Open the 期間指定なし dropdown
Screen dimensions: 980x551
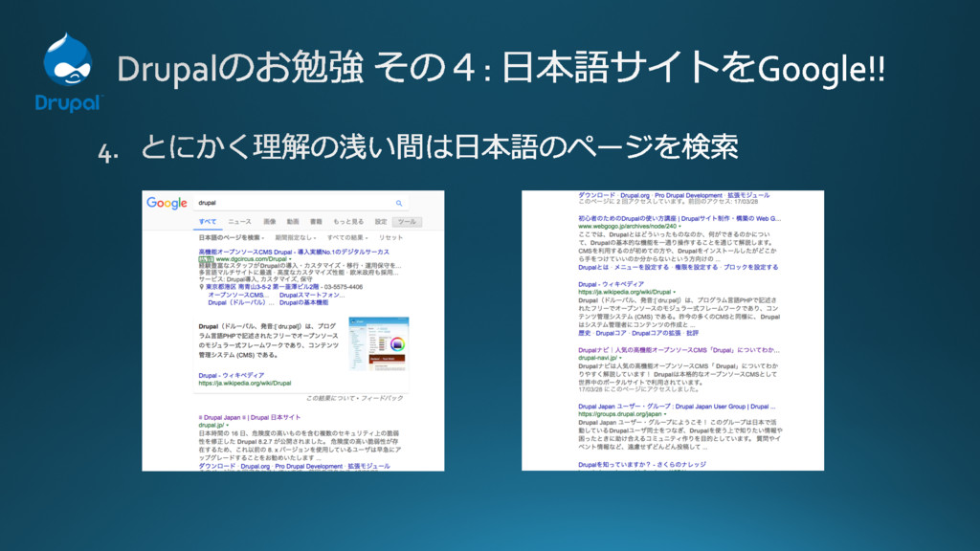(295, 238)
